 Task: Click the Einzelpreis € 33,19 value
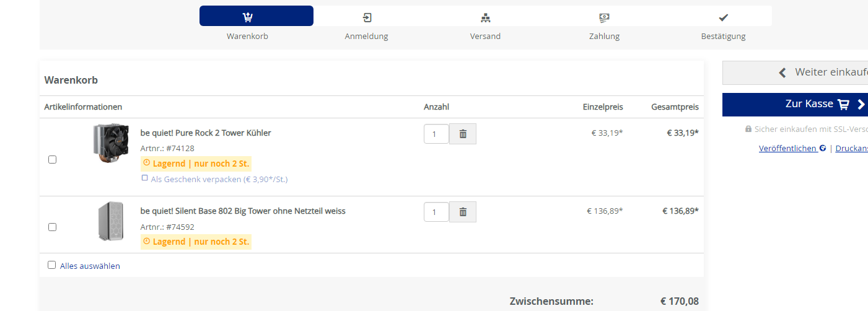pos(607,133)
